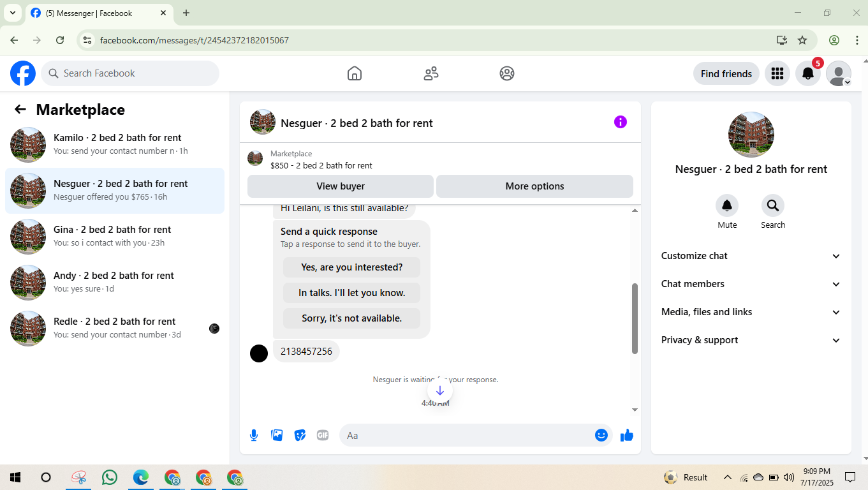Open the Windows notification center

coord(850,477)
